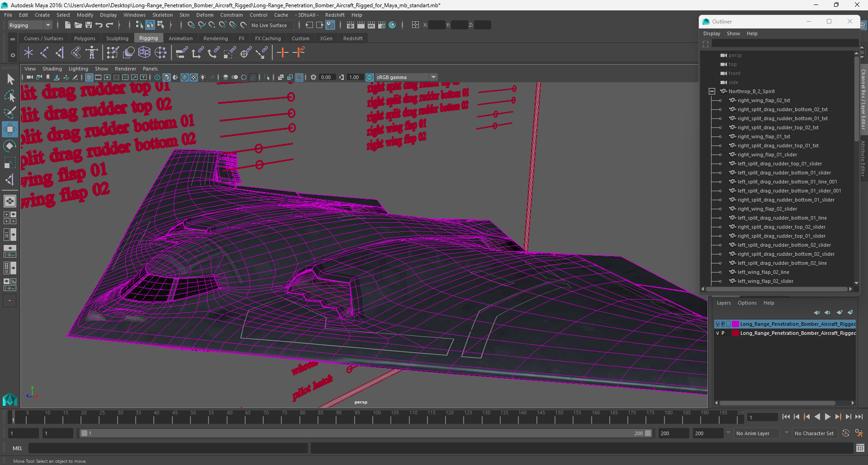Image resolution: width=868 pixels, height=465 pixels.
Task: Click the Parent Constraint shelf icon
Action: 182,53
